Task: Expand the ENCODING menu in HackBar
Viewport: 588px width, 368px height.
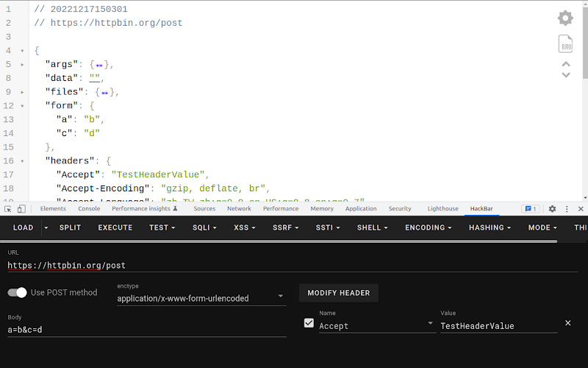Action: click(x=429, y=227)
